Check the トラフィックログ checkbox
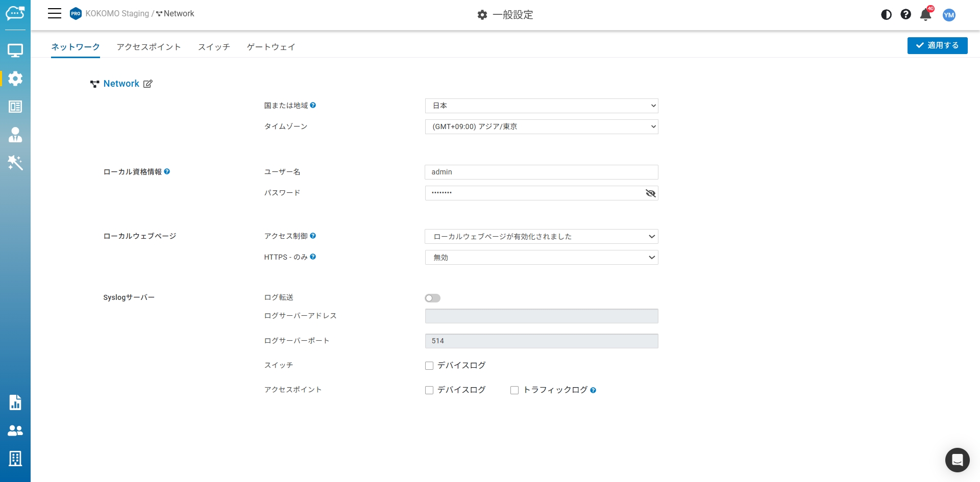 [x=514, y=390]
